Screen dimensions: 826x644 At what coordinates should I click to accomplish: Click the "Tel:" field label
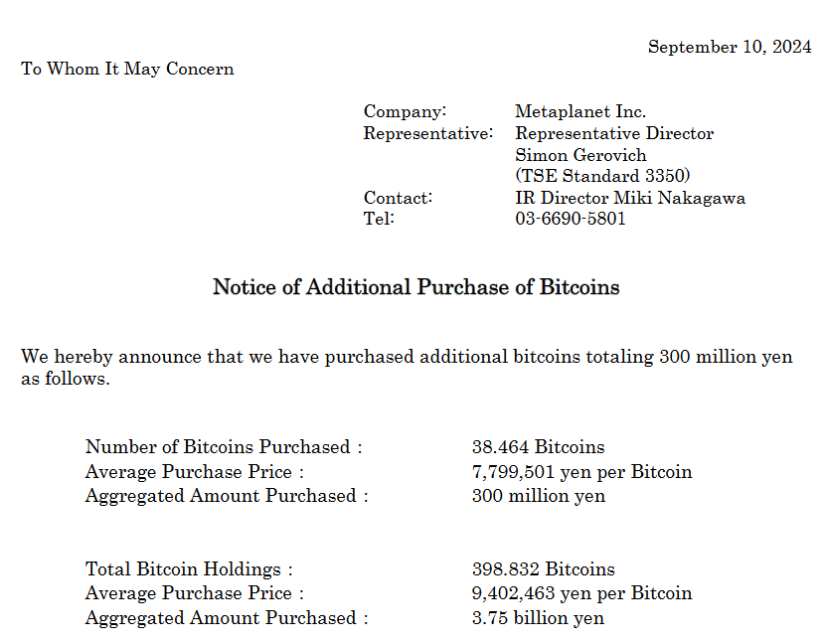point(379,219)
